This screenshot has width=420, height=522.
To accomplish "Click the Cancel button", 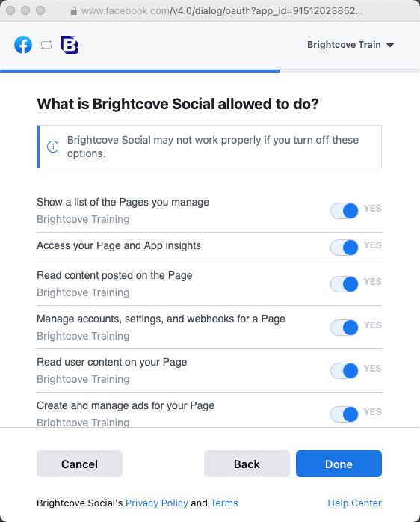I will click(x=79, y=464).
